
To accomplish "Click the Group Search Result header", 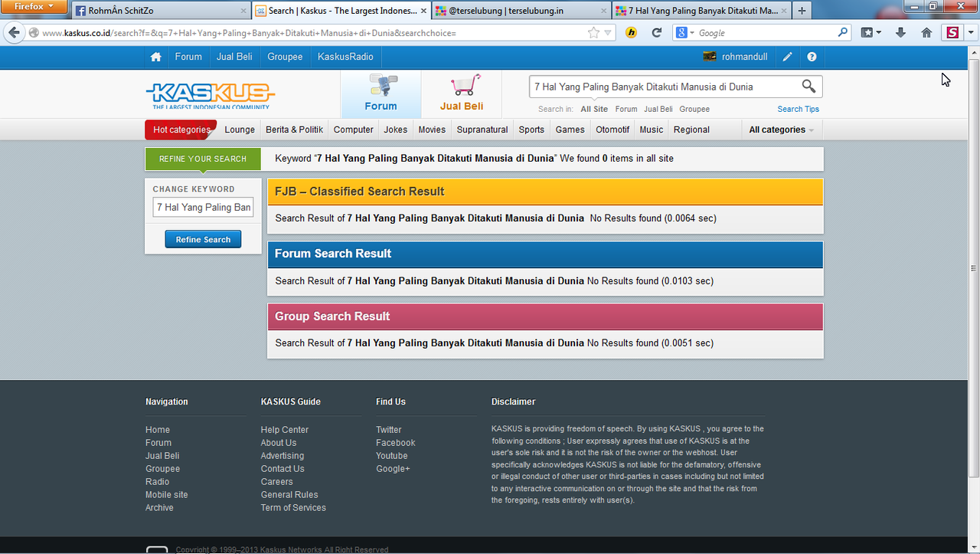I will pyautogui.click(x=545, y=316).
